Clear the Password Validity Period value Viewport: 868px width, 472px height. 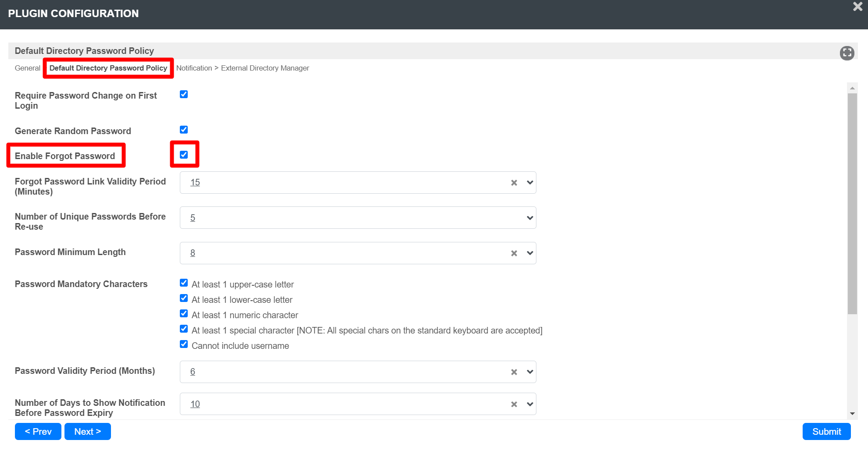click(x=514, y=372)
